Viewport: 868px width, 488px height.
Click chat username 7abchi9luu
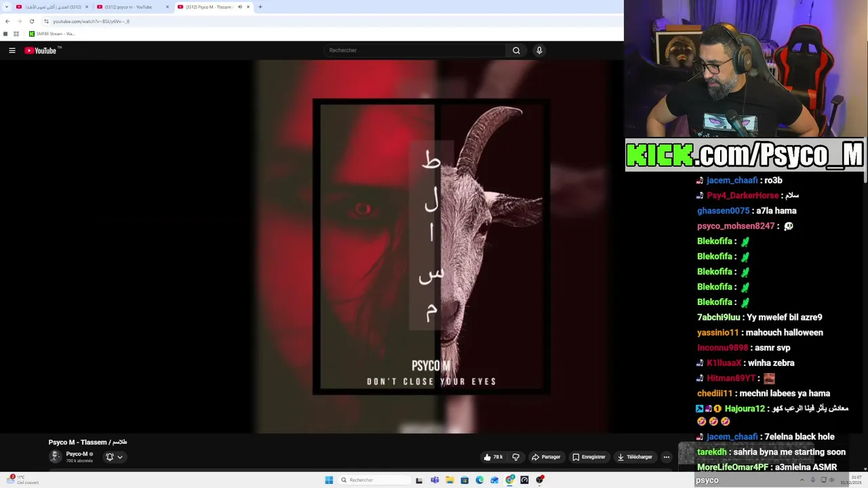[718, 317]
